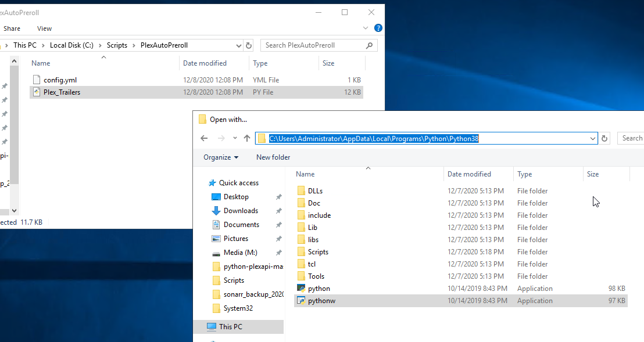644x342 pixels.
Task: Open the recent locations dropdown arrow
Action: 235,138
